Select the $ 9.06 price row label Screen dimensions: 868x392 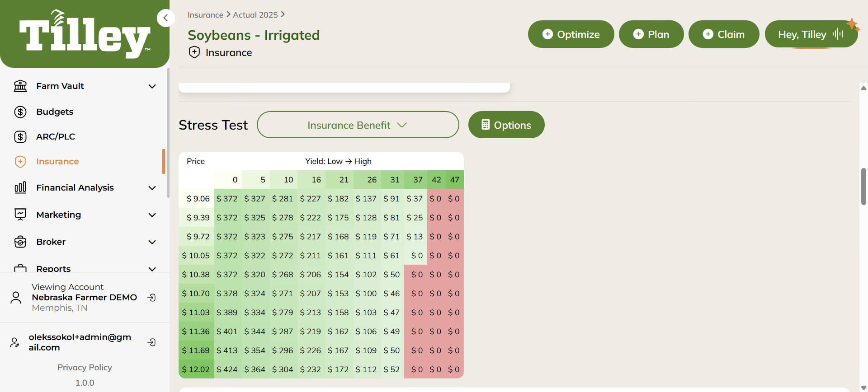197,198
